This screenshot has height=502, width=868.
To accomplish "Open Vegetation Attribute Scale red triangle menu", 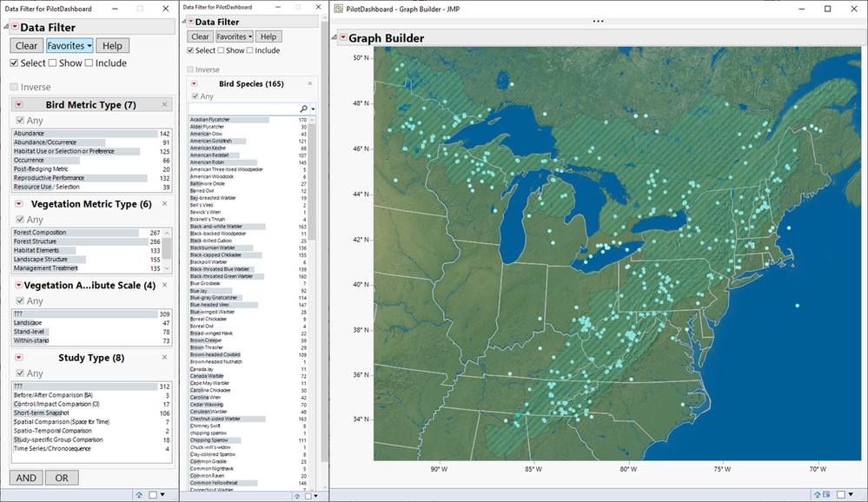I will point(19,285).
